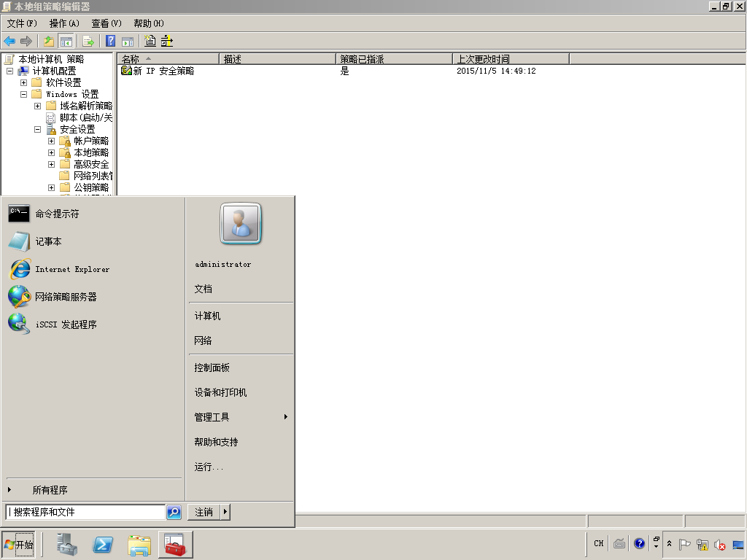Open 管理工具 submenu in Start menu
Viewport: 747px width, 560px height.
click(x=241, y=417)
